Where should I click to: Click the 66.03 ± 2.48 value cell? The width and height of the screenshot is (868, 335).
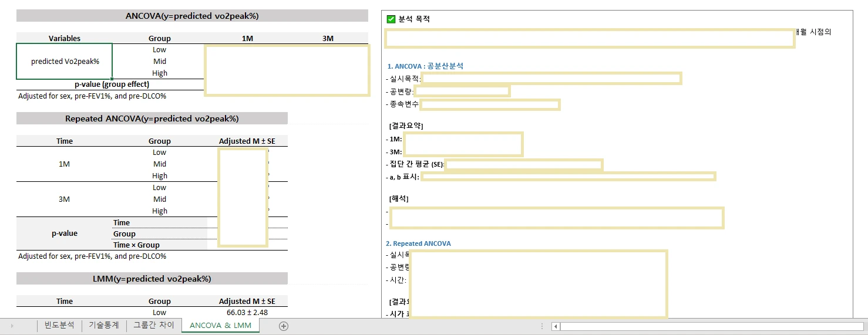click(247, 312)
